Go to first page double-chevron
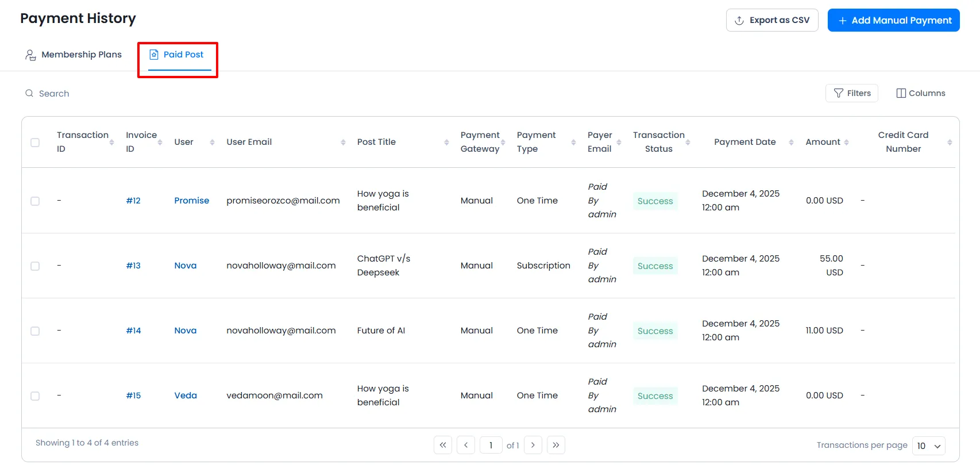Viewport: 980px width, 476px height. 443,445
